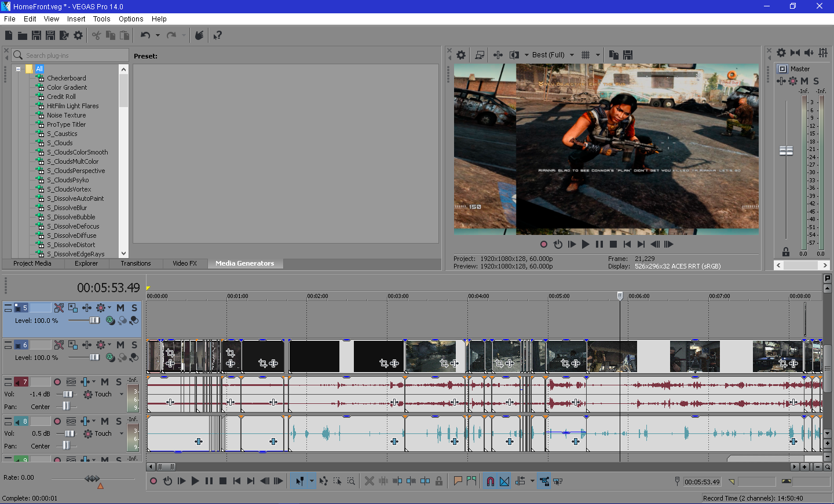Open the split screen view in preview
Viewport: 834px width, 504px height.
(x=514, y=55)
